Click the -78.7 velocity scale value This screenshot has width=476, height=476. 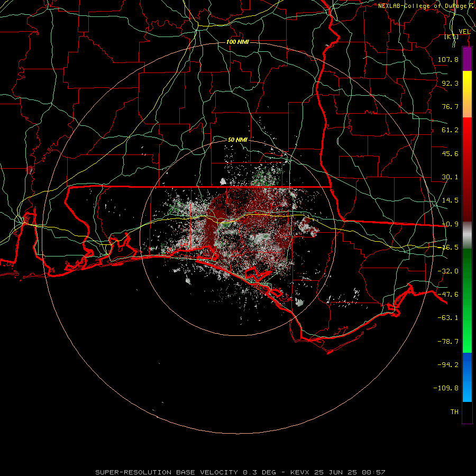pyautogui.click(x=448, y=342)
